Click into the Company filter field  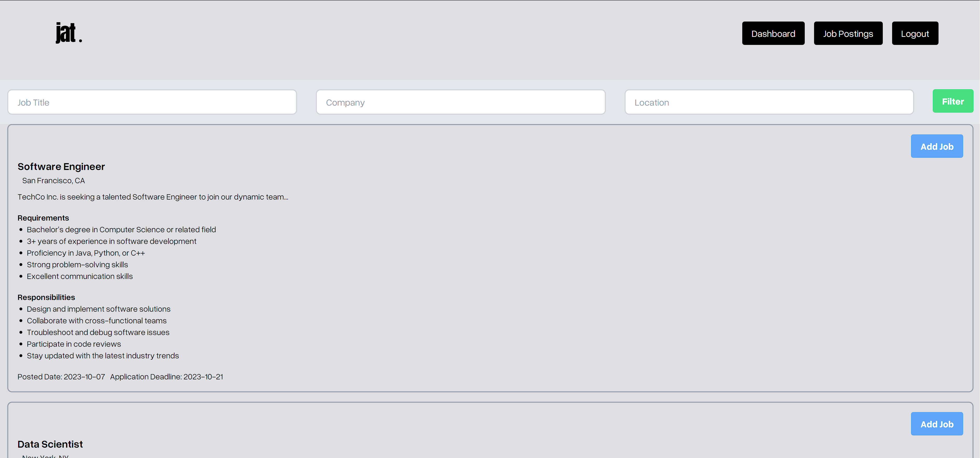[460, 102]
